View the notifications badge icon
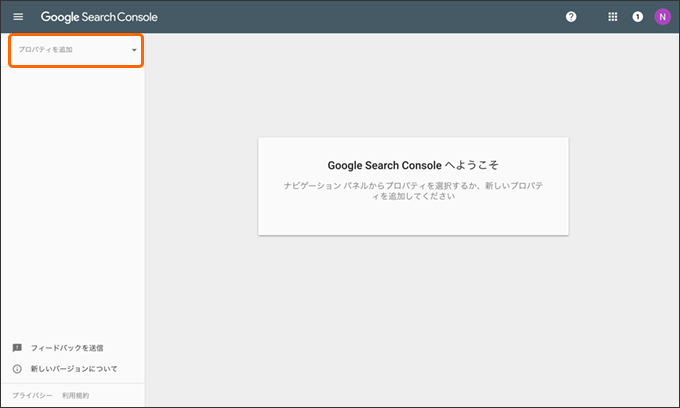Screen dimensions: 680x408 pyautogui.click(x=638, y=16)
